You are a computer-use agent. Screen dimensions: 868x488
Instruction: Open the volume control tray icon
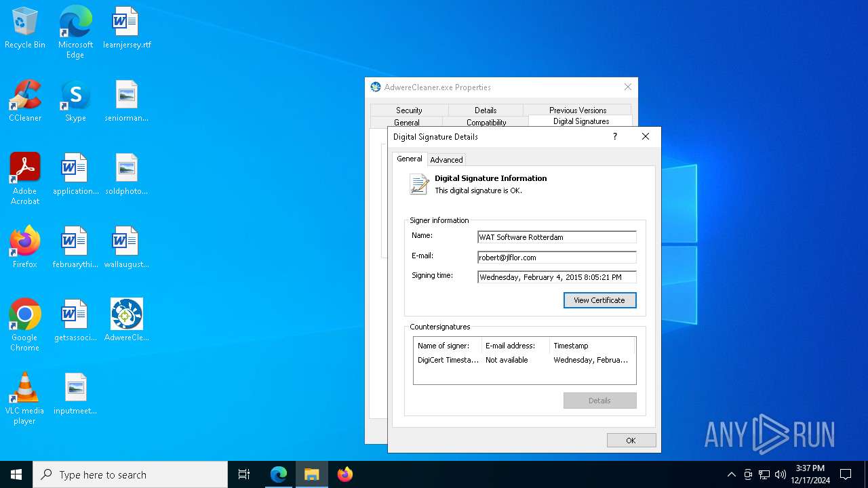pos(781,474)
